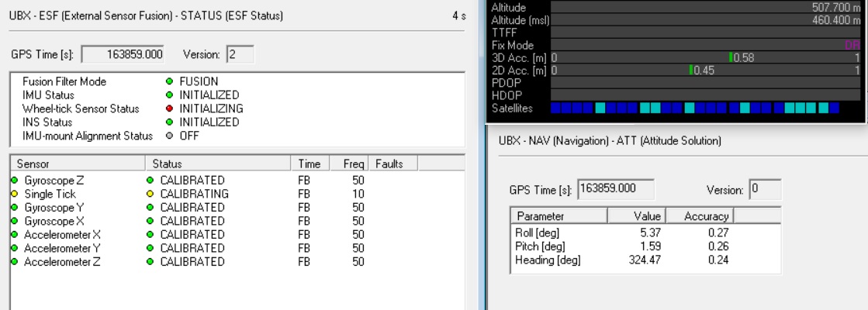
Task: Click the gray IMU-mount Alignment Status indicator
Action: click(169, 136)
